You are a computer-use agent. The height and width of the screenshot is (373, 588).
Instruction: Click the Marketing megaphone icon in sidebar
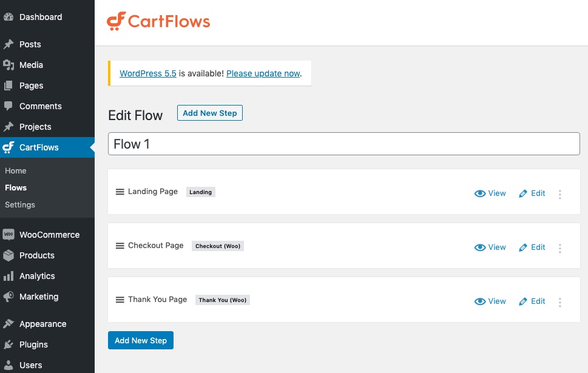tap(8, 297)
